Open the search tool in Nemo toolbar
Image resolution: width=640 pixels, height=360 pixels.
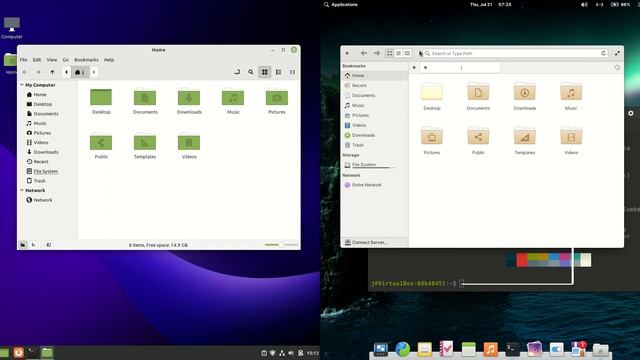251,72
